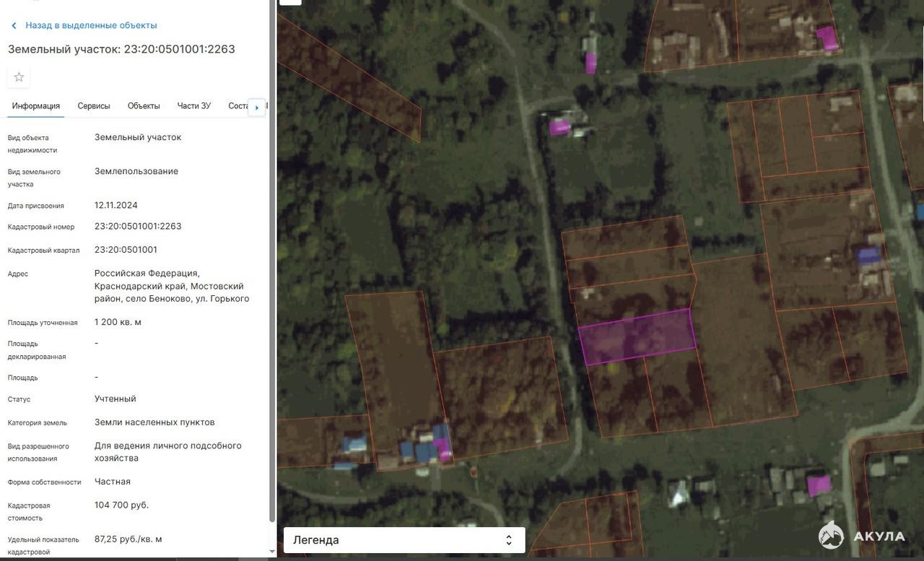Click the scroll-down arrow of info panel
Viewport: 924px width, 561px height.
(272, 552)
